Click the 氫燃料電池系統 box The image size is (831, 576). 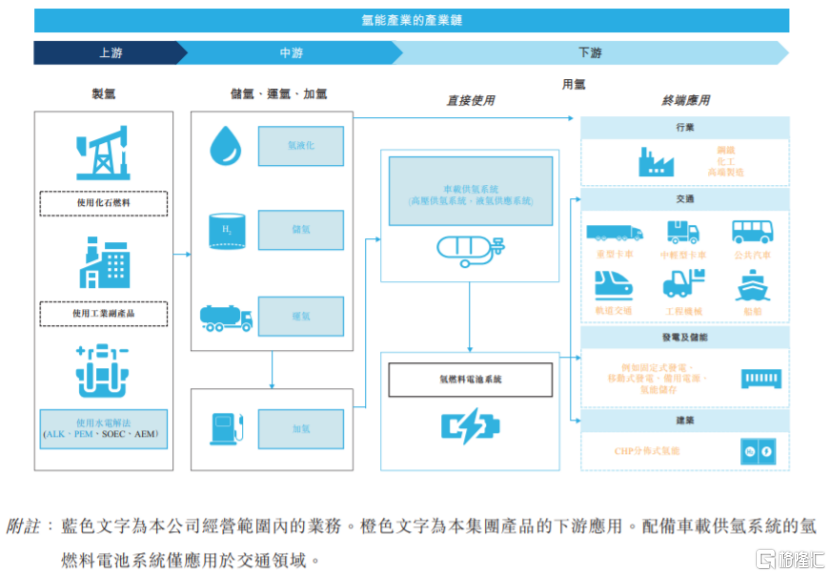(x=471, y=379)
